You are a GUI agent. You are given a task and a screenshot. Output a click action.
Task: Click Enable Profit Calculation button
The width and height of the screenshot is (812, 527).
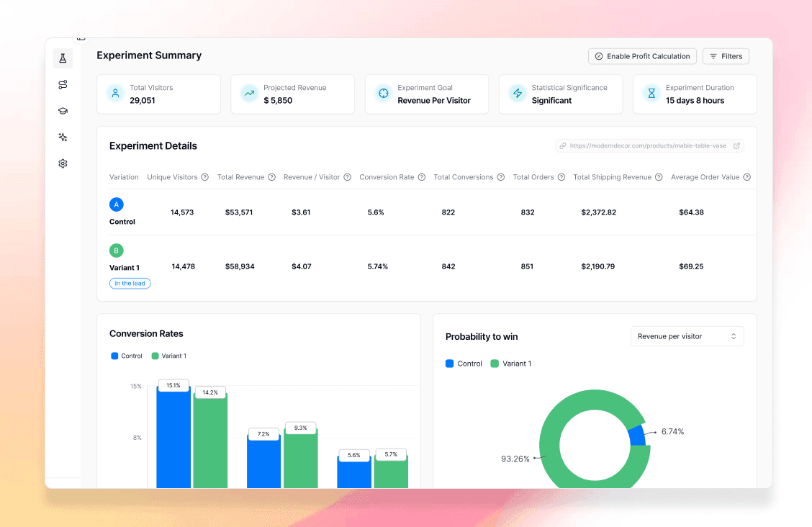pos(642,56)
